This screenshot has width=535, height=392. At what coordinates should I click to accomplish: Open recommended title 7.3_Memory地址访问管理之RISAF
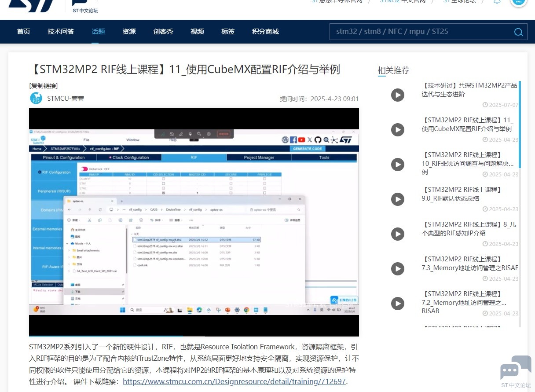coord(470,264)
